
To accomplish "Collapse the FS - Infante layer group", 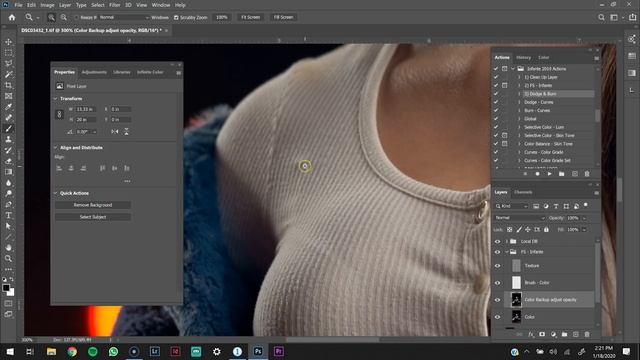I will [x=507, y=252].
